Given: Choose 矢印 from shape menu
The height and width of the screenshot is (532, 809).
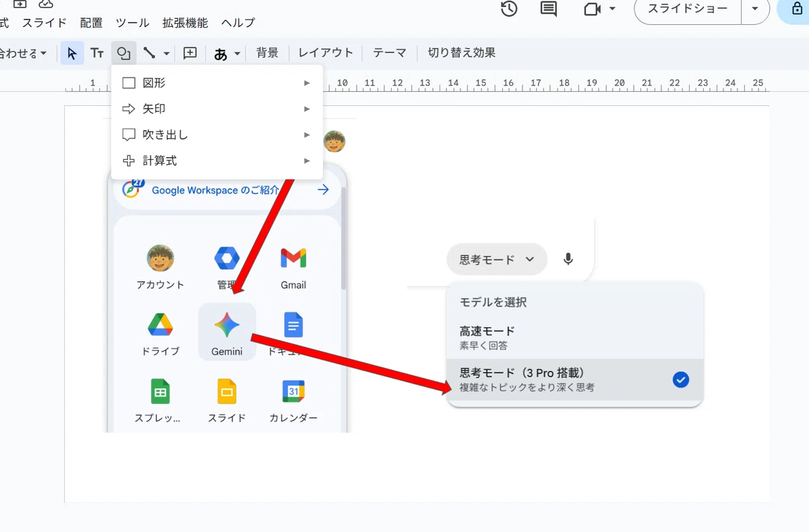Looking at the screenshot, I should pyautogui.click(x=217, y=109).
